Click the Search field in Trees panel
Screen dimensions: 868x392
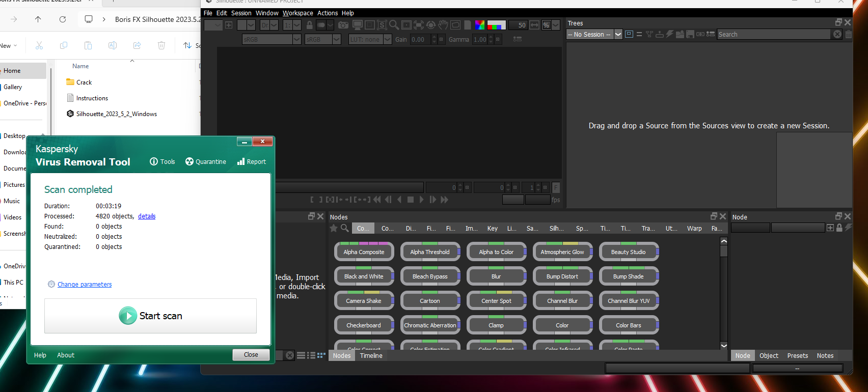tap(773, 34)
